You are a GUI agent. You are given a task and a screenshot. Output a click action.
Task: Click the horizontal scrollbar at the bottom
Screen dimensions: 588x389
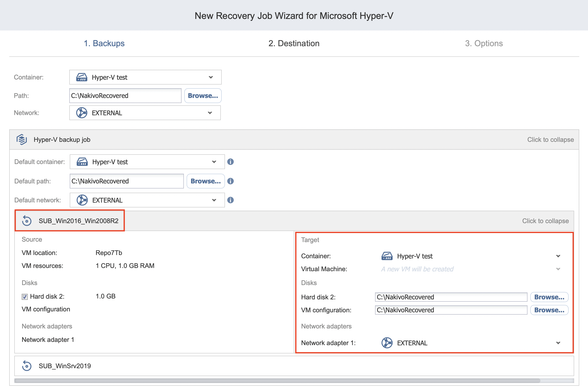(x=277, y=380)
